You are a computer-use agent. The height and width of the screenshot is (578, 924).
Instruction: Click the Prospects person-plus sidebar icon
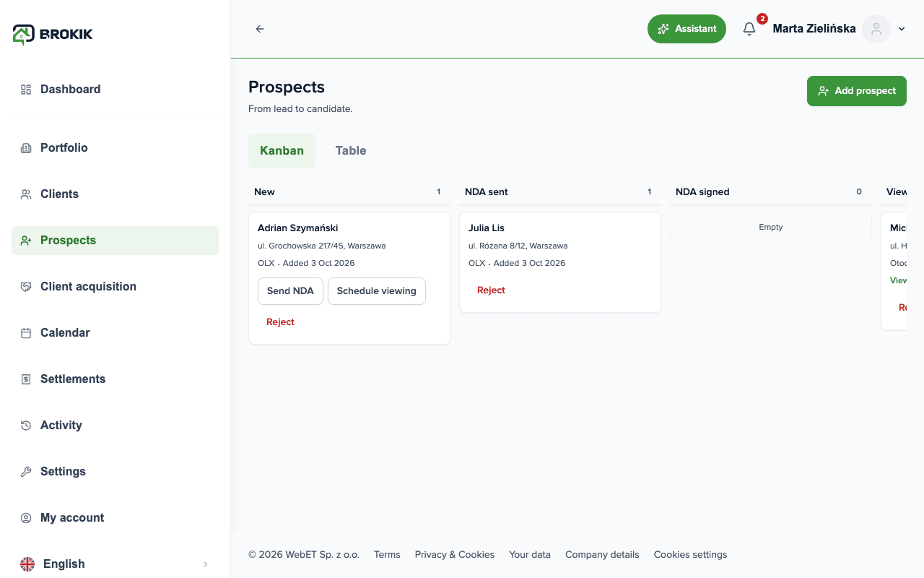[26, 241]
